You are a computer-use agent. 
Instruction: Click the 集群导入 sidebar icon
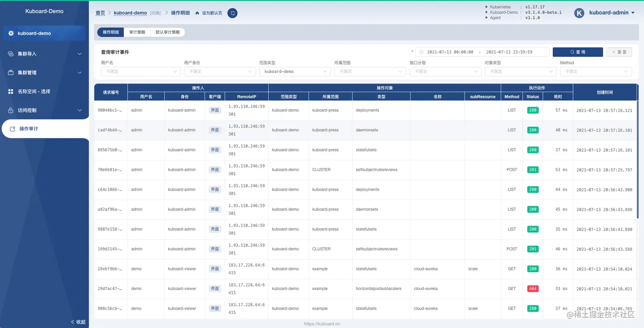11,54
